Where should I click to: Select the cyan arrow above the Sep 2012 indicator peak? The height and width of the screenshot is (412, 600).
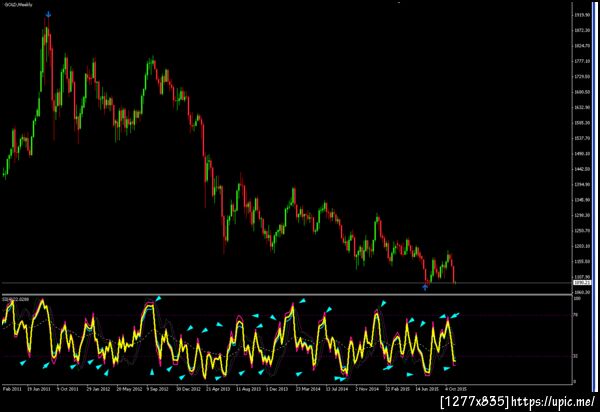158,298
